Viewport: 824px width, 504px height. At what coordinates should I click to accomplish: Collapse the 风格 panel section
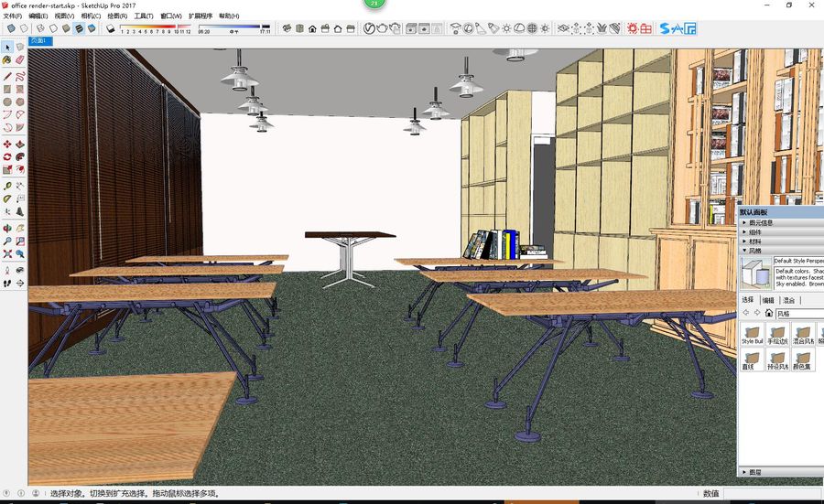pos(782,251)
